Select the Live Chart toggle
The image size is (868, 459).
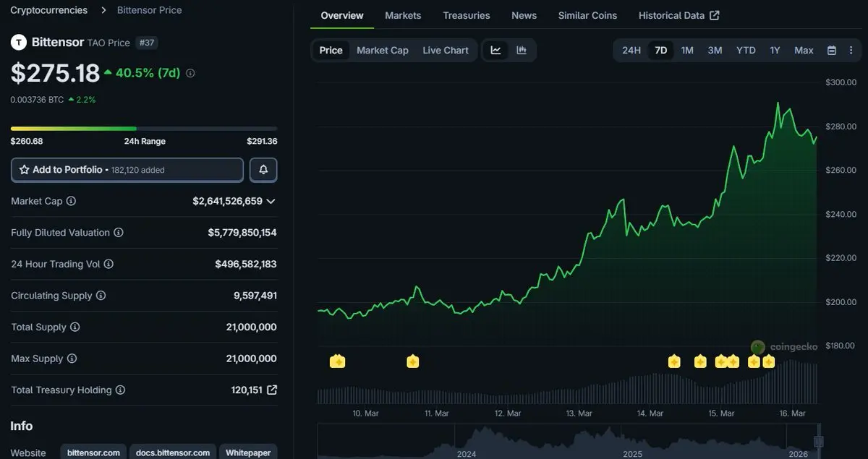point(446,50)
